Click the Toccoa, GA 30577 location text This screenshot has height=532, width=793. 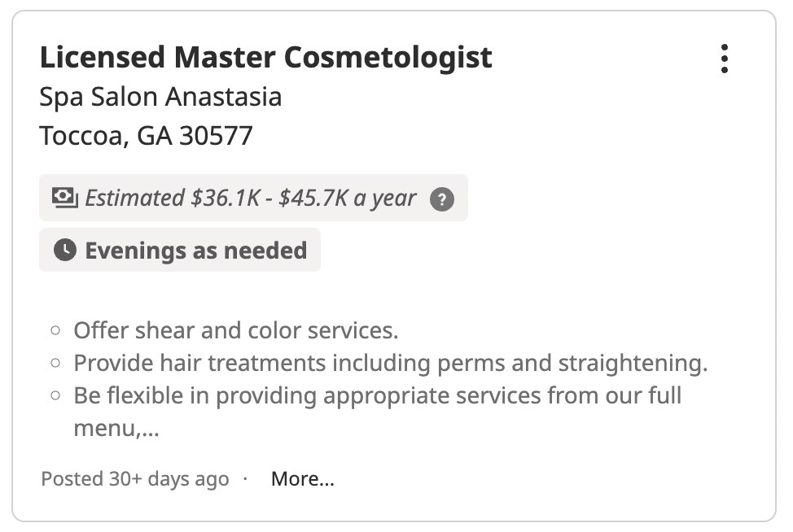146,136
